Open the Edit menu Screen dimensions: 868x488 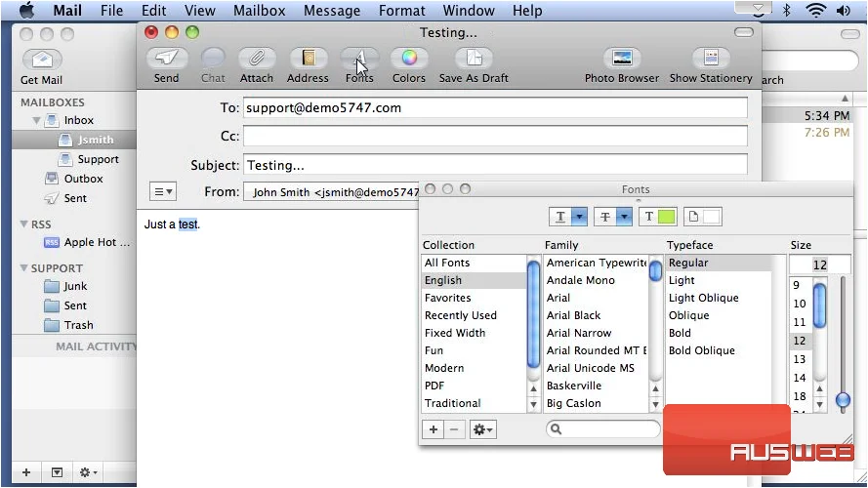coord(154,11)
